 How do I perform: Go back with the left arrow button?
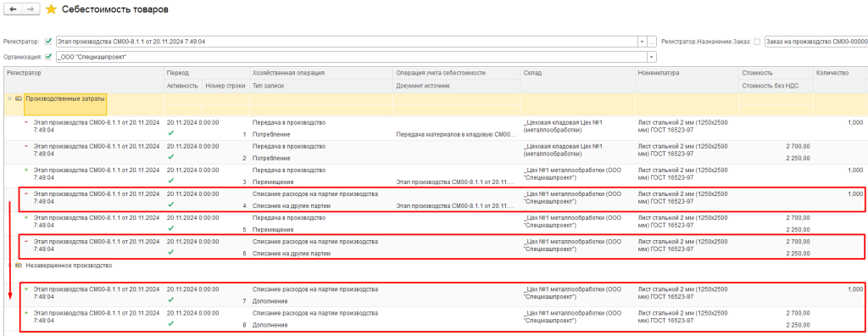click(x=13, y=9)
